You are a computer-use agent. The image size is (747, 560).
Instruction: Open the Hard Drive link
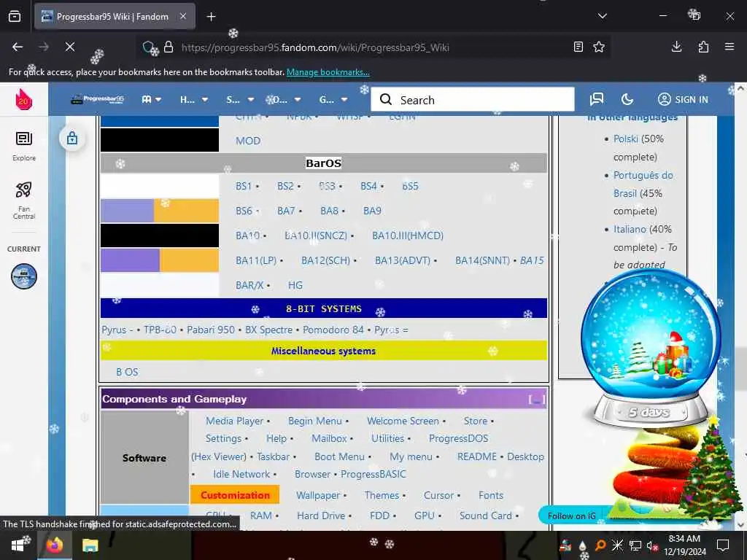(x=321, y=516)
